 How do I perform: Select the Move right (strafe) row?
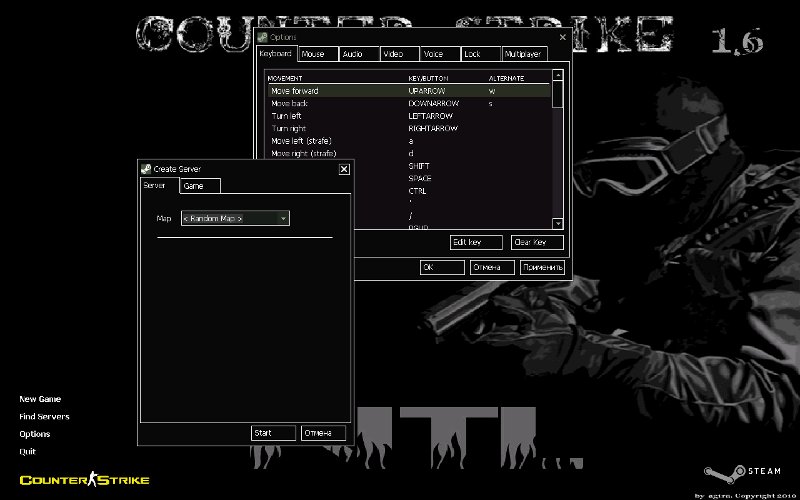(x=409, y=154)
